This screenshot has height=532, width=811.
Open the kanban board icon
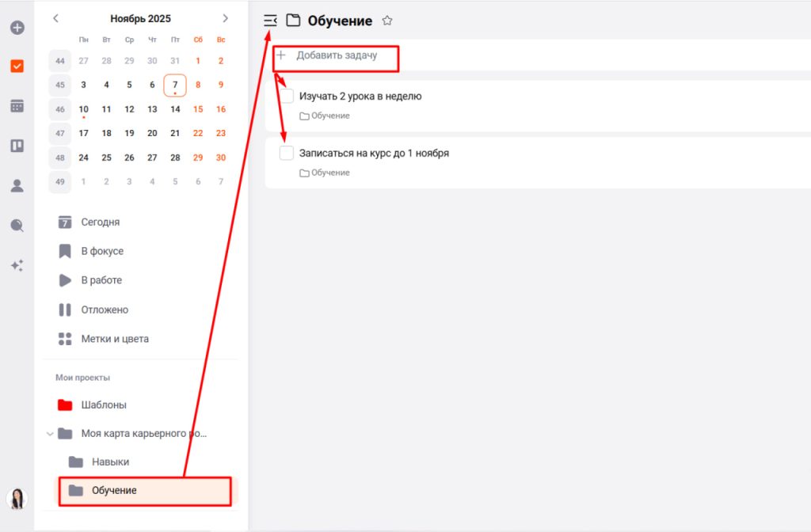point(17,146)
